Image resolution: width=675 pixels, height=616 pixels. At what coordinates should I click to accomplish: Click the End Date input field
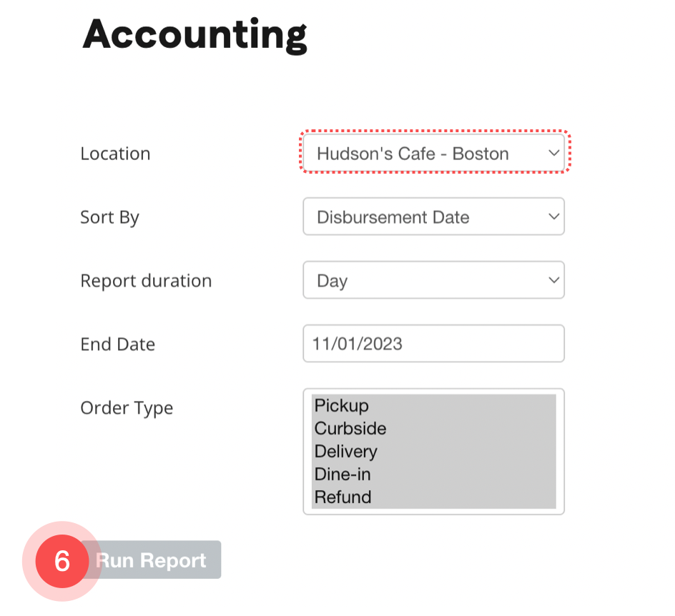433,344
